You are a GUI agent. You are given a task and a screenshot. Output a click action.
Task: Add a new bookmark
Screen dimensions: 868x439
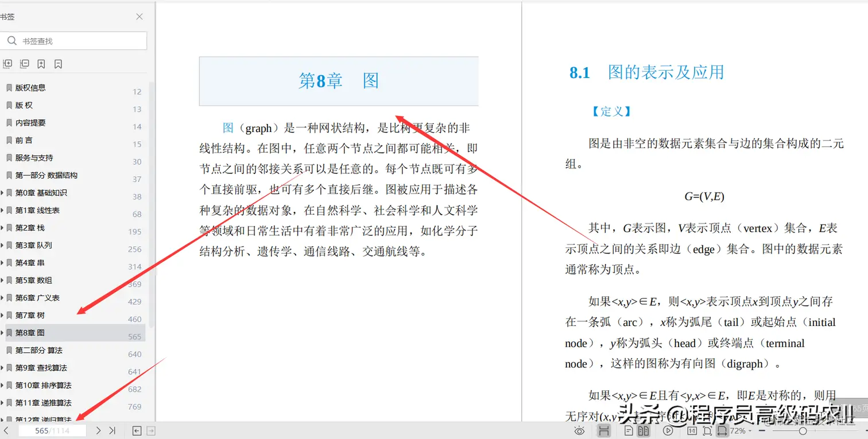41,64
